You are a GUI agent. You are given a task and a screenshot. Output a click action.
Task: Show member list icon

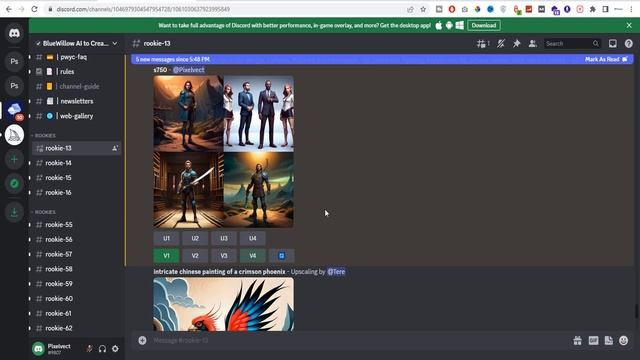click(532, 43)
